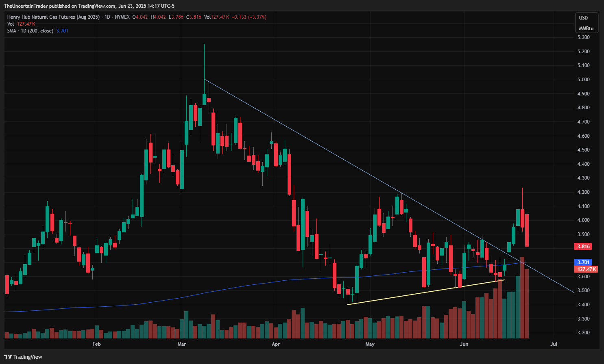Click the high value H4.042

(x=158, y=17)
